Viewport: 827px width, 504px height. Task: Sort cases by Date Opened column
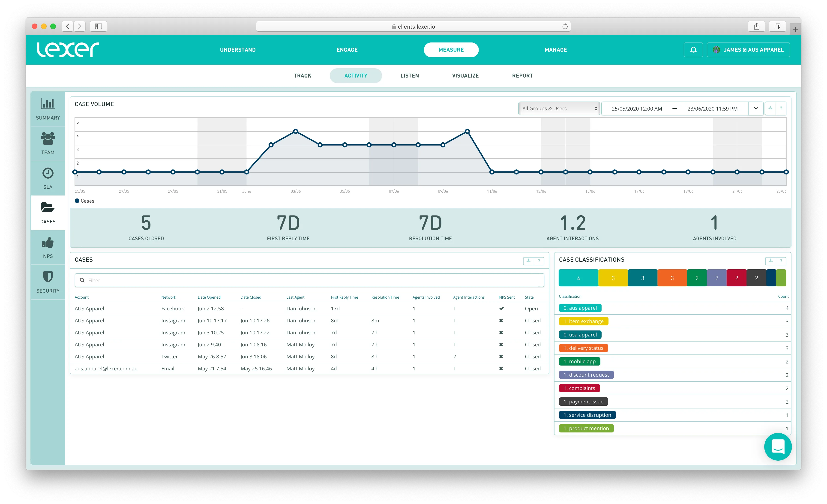pyautogui.click(x=209, y=297)
